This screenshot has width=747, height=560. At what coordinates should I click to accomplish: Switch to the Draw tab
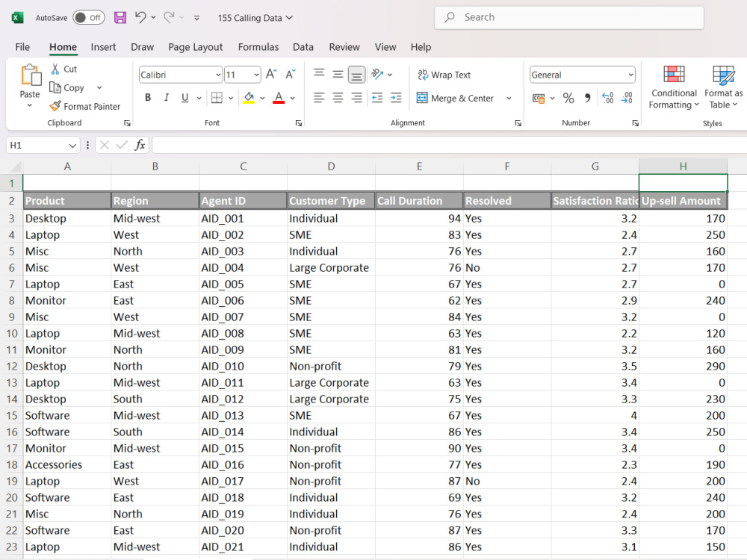tap(142, 46)
